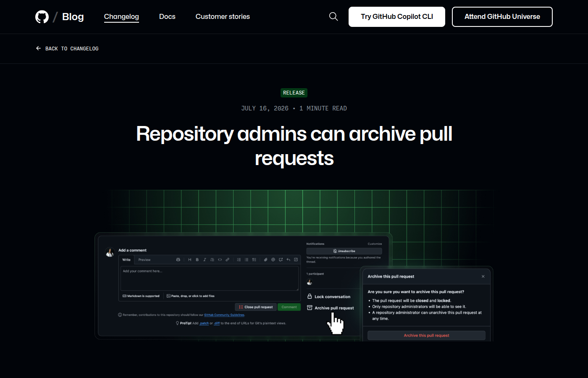Click the Try GitHub Copilot CLI button
588x378 pixels.
coord(397,17)
